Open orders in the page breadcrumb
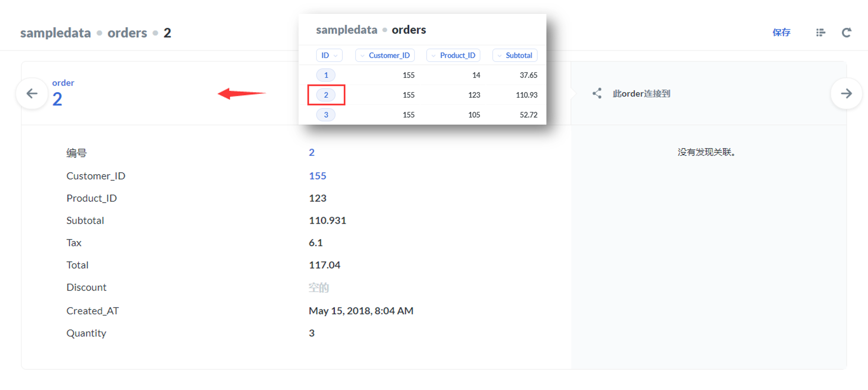This screenshot has height=390, width=868. click(127, 33)
